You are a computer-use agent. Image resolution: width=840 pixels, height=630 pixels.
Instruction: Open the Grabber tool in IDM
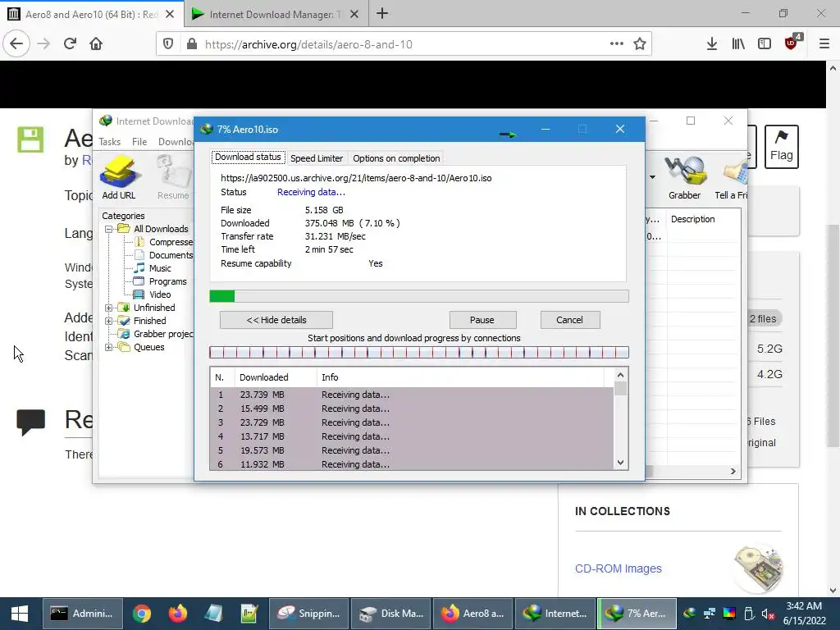(x=684, y=177)
